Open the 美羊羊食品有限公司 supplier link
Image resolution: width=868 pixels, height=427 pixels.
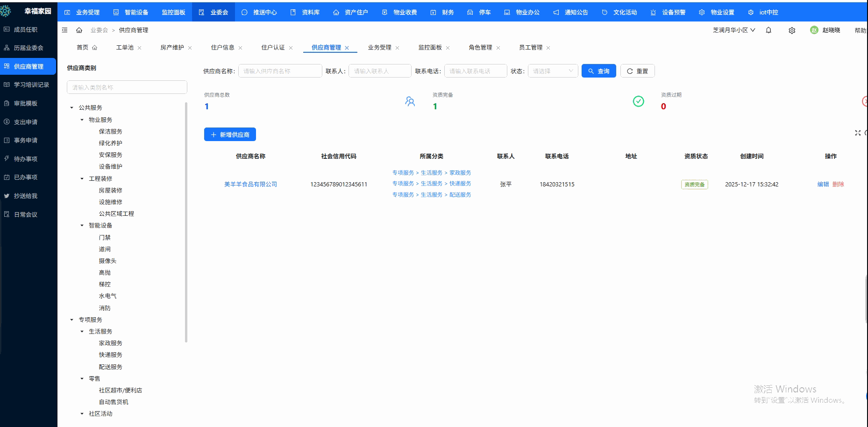coord(250,185)
